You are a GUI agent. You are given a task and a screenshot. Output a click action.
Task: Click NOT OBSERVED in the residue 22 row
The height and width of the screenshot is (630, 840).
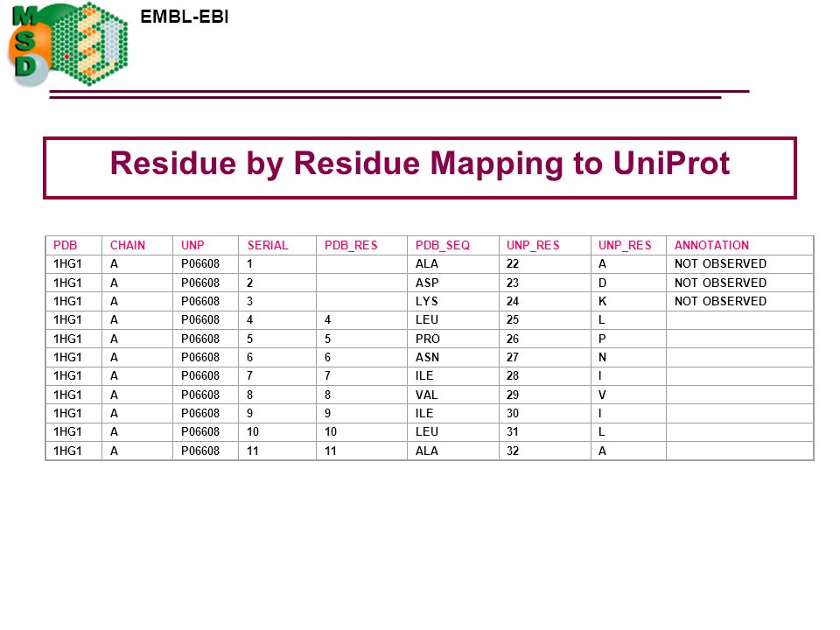point(720,263)
